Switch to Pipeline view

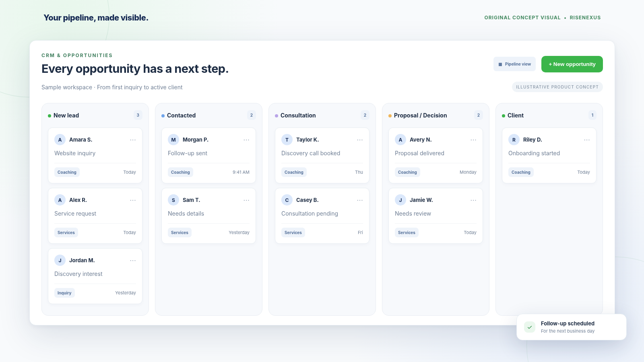(514, 64)
